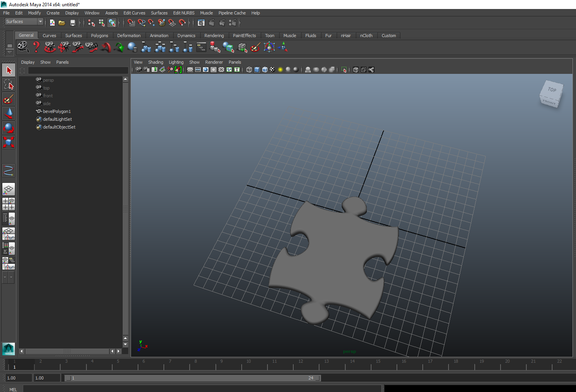The height and width of the screenshot is (392, 576).
Task: Open render settings icon
Action: tap(233, 23)
